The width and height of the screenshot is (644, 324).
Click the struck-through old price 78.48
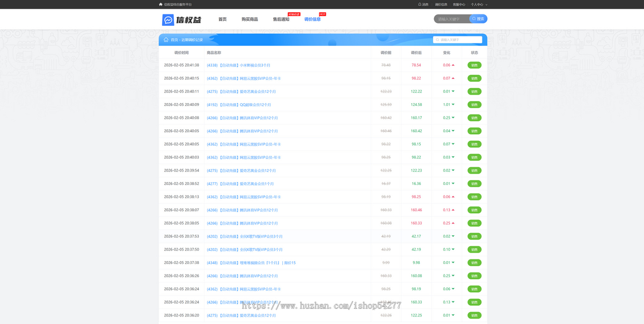pos(386,65)
